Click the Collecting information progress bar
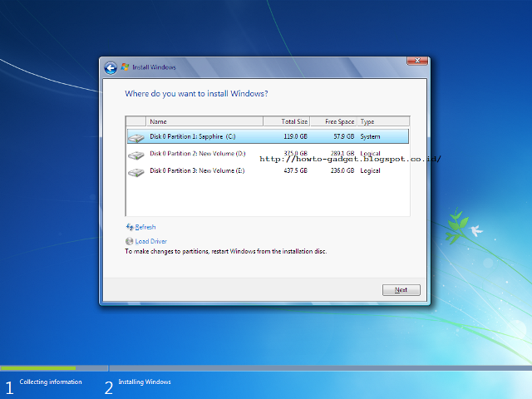The height and width of the screenshot is (399, 532). 54,368
